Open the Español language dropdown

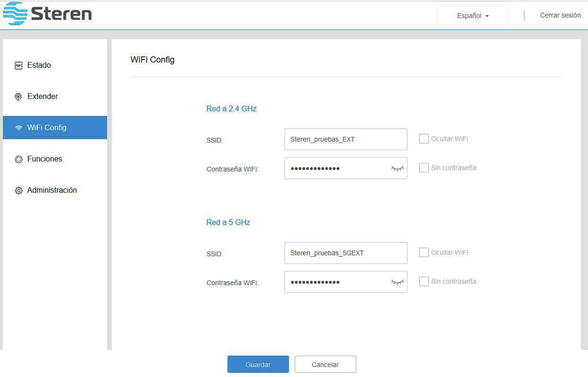[x=472, y=16]
